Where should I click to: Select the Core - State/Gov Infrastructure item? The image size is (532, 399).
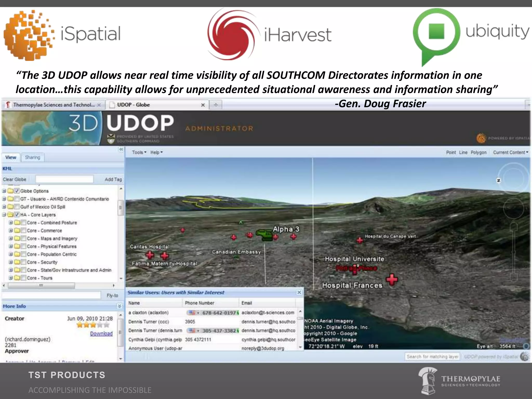(x=69, y=270)
